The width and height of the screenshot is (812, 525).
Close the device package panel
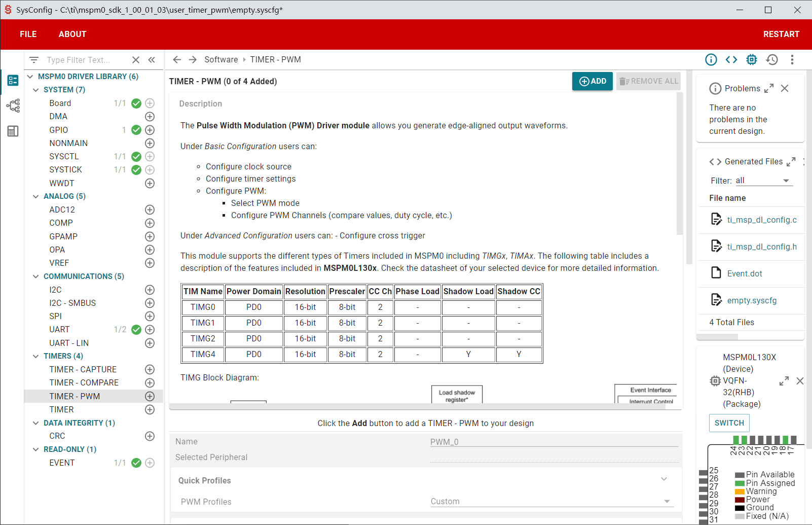(800, 381)
